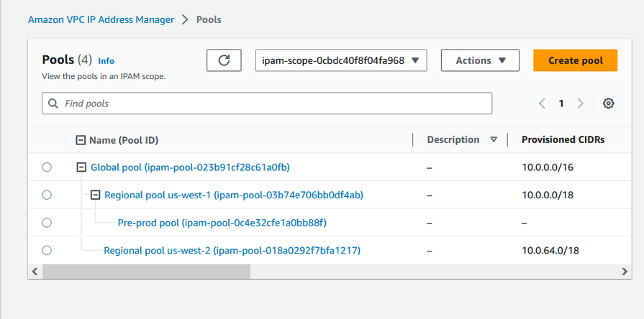Open the Actions dropdown menu

[x=480, y=60]
